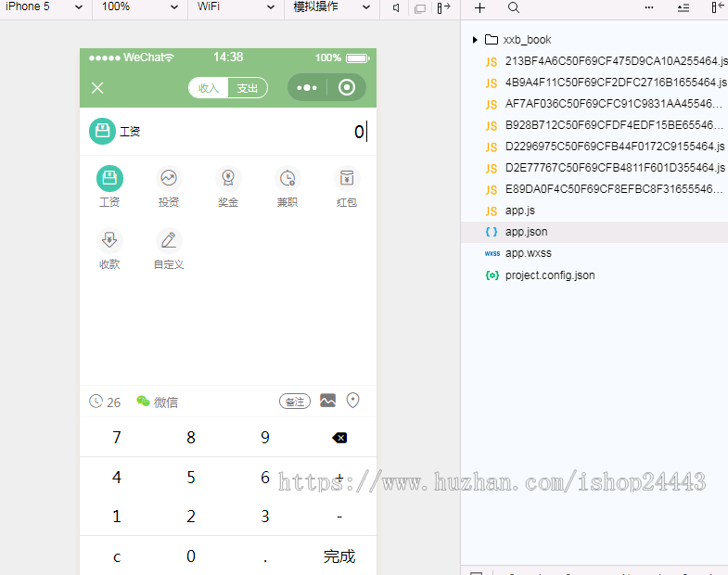The width and height of the screenshot is (728, 575).
Task: Tap 完成 to finish entry
Action: coord(339,556)
